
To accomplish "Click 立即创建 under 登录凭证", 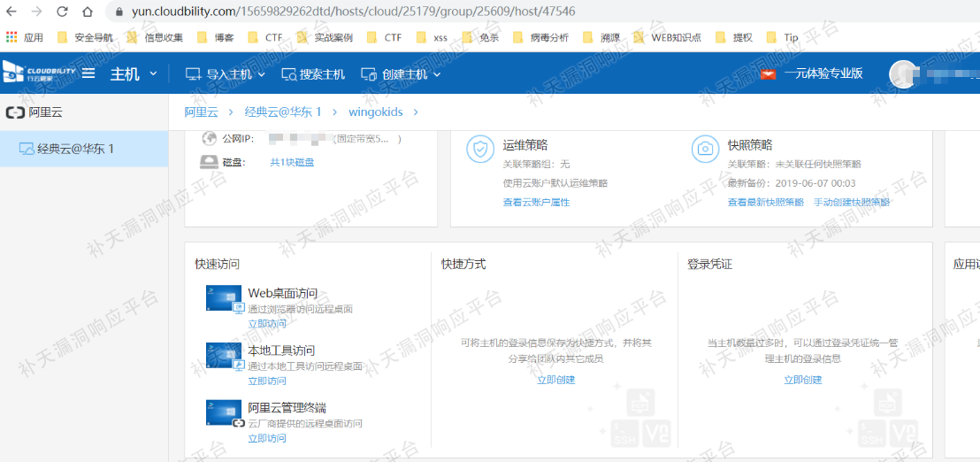I will point(803,380).
